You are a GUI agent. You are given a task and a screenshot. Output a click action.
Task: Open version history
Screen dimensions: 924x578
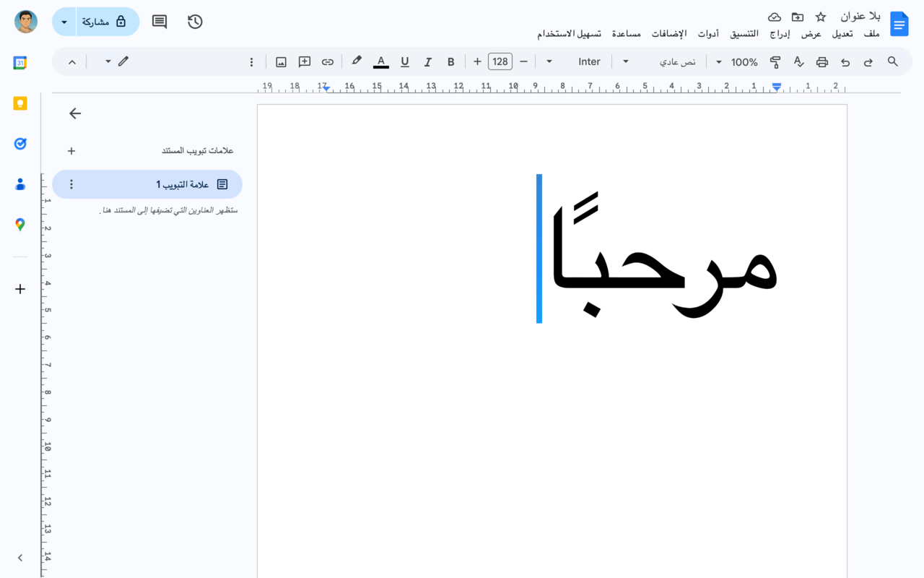click(194, 22)
